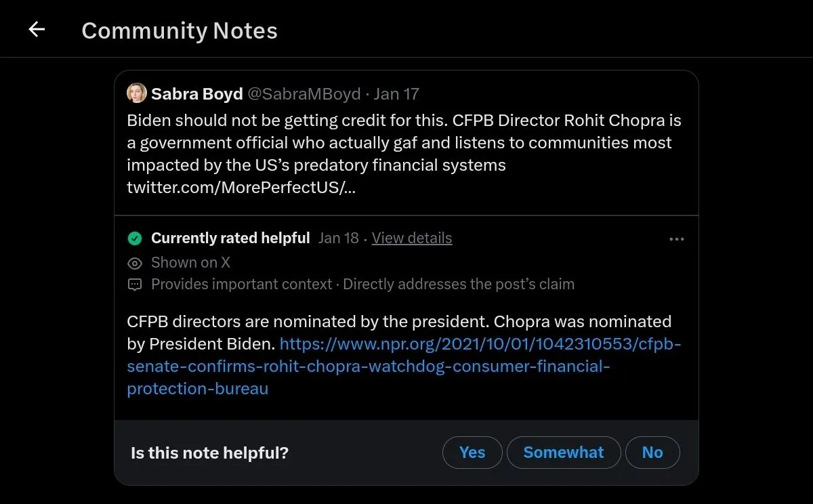Select the Somewhat helpfulness rating
Screen dimensions: 813x504
563,452
